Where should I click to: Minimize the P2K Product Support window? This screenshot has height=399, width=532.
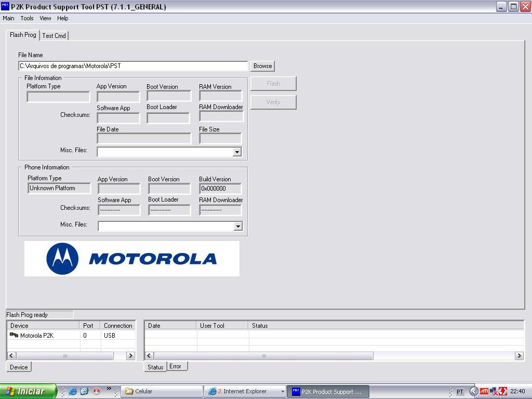click(501, 6)
